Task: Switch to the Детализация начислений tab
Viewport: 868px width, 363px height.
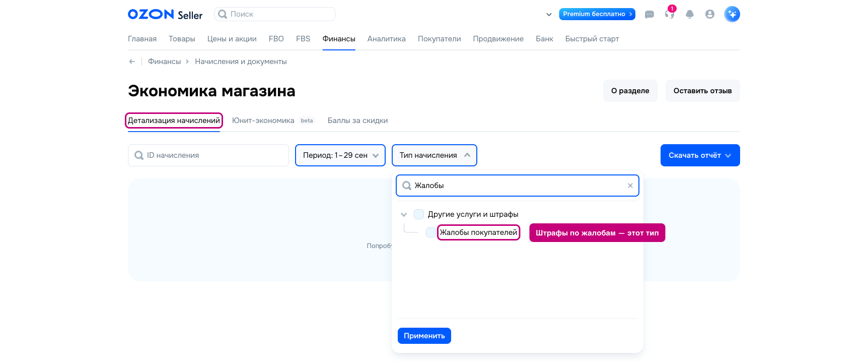Action: tap(174, 120)
